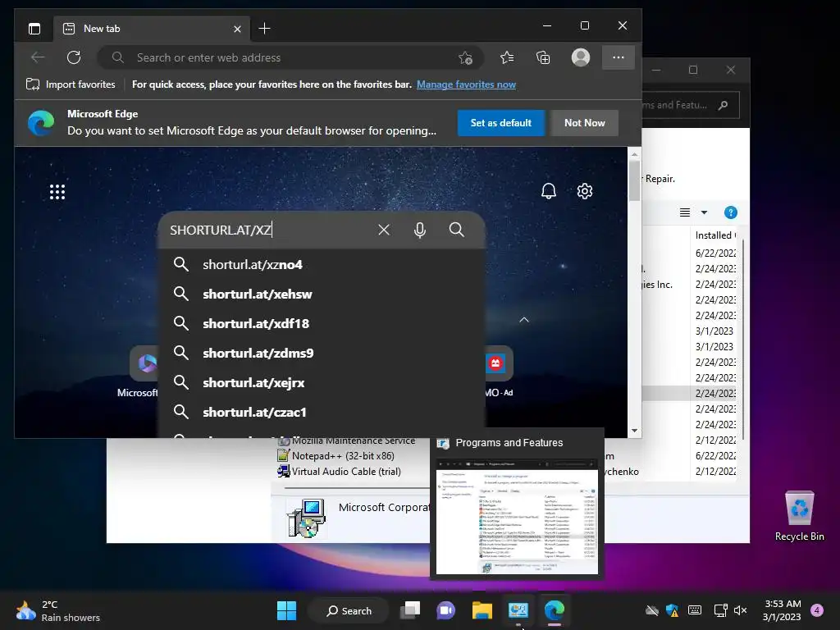Close the New tab tab

tap(237, 29)
